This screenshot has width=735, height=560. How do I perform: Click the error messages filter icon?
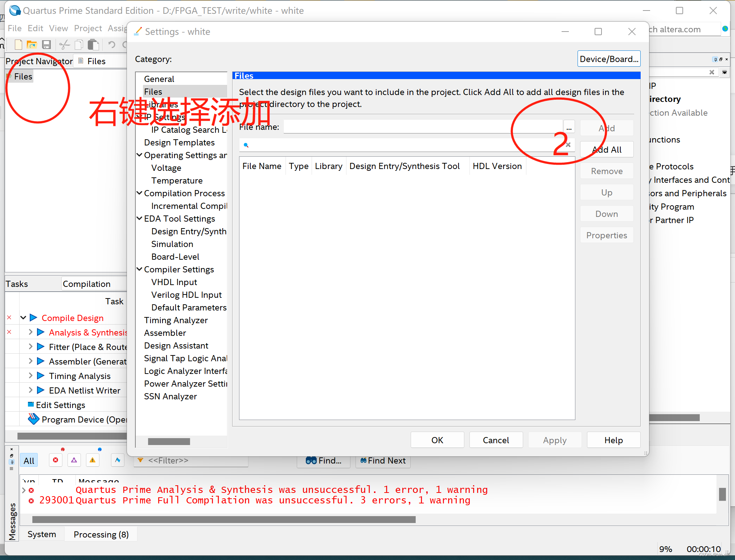tap(56, 460)
